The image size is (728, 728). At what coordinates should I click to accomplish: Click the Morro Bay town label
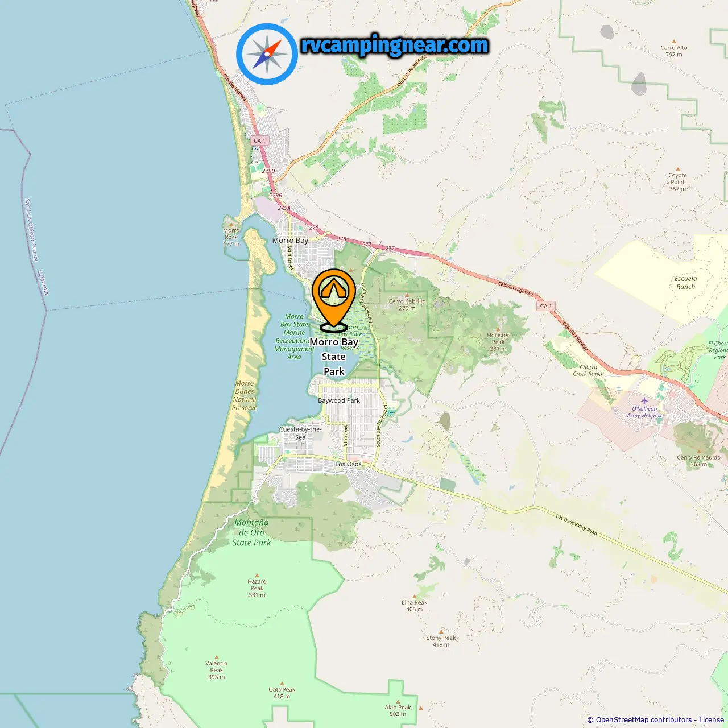tap(290, 240)
